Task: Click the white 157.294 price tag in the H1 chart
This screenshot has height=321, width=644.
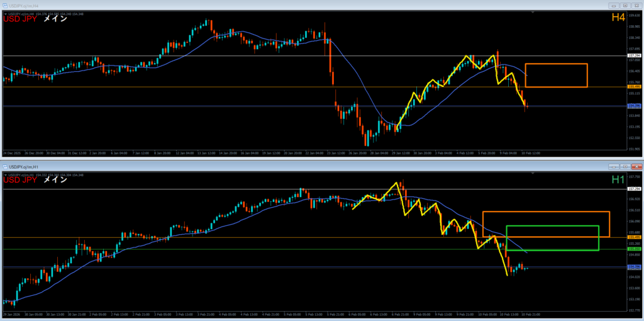Action: pyautogui.click(x=634, y=189)
